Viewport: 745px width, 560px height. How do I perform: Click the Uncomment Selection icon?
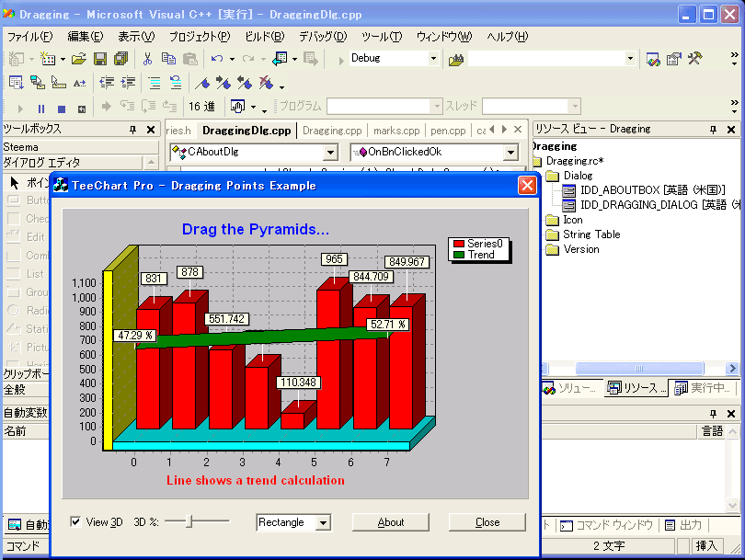[x=176, y=83]
